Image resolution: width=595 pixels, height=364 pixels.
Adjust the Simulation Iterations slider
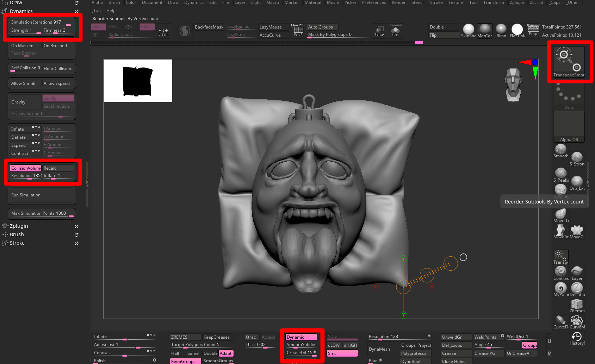[x=42, y=22]
